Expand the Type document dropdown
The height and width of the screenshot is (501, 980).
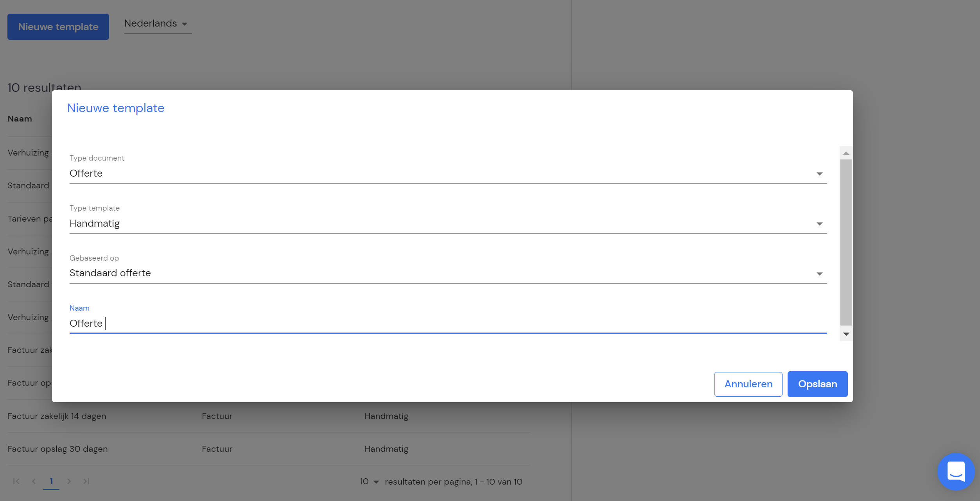coord(448,174)
